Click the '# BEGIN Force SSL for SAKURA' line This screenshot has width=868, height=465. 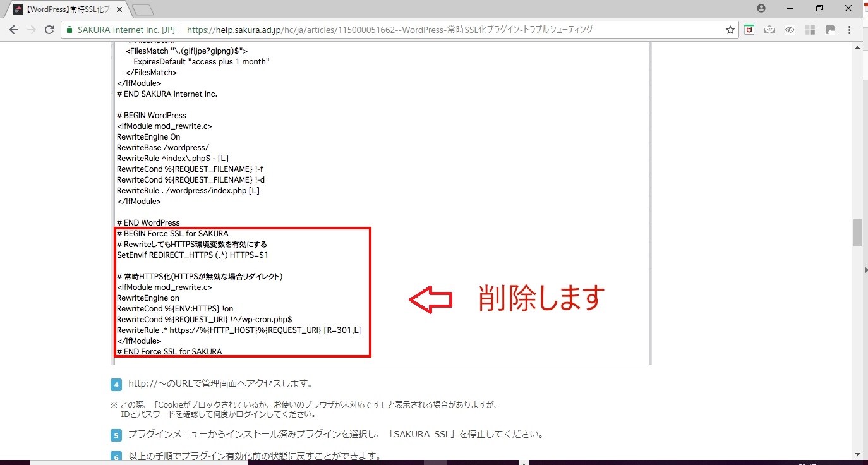[x=172, y=233]
